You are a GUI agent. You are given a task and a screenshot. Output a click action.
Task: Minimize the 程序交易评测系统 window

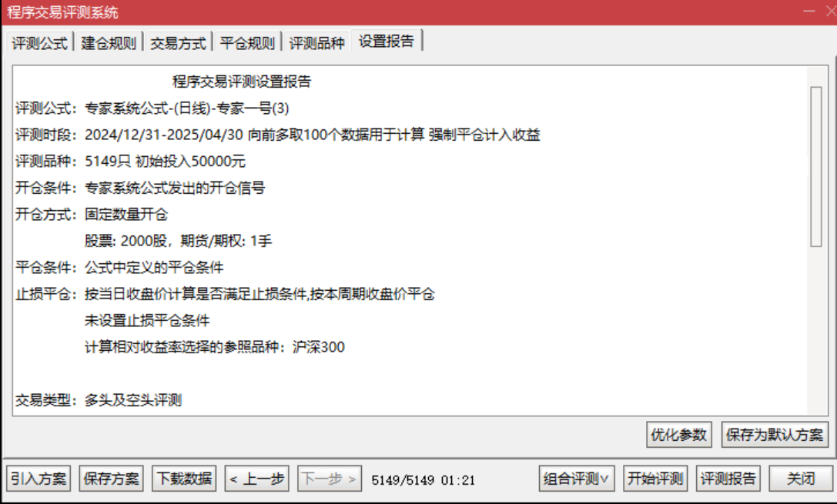[809, 12]
